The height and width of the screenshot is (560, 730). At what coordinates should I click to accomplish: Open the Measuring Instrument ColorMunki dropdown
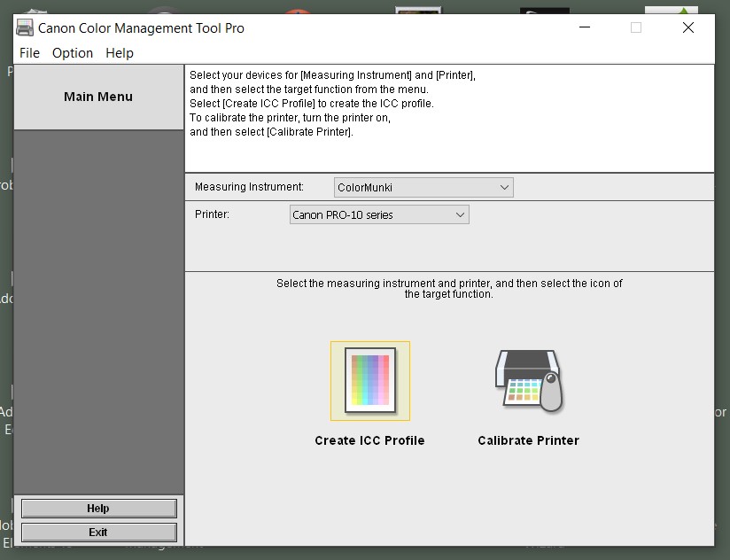click(423, 187)
